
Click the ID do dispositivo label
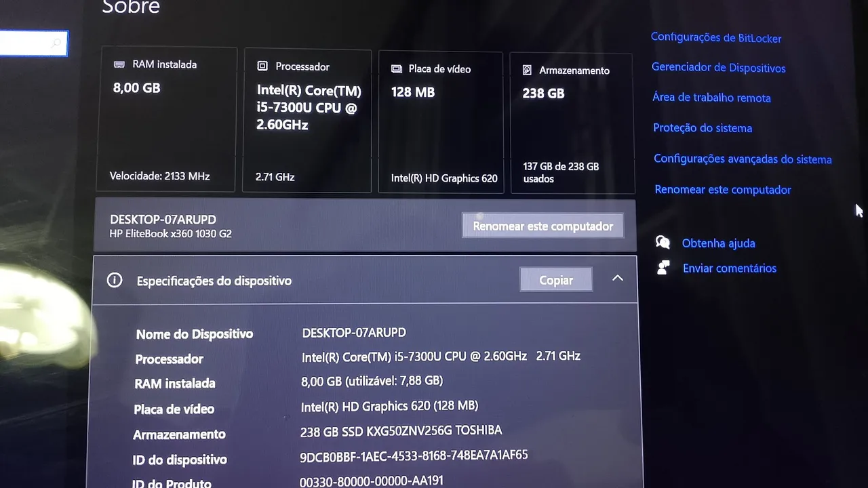[x=180, y=460]
